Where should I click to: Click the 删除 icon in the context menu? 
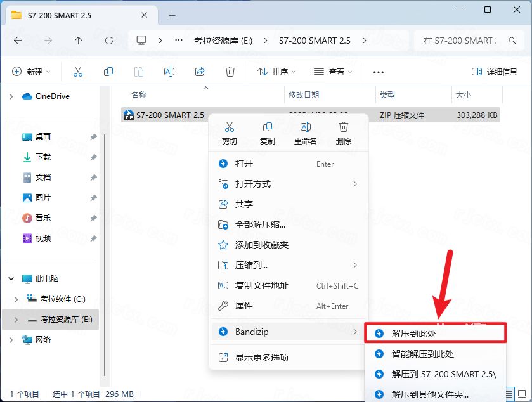342,127
